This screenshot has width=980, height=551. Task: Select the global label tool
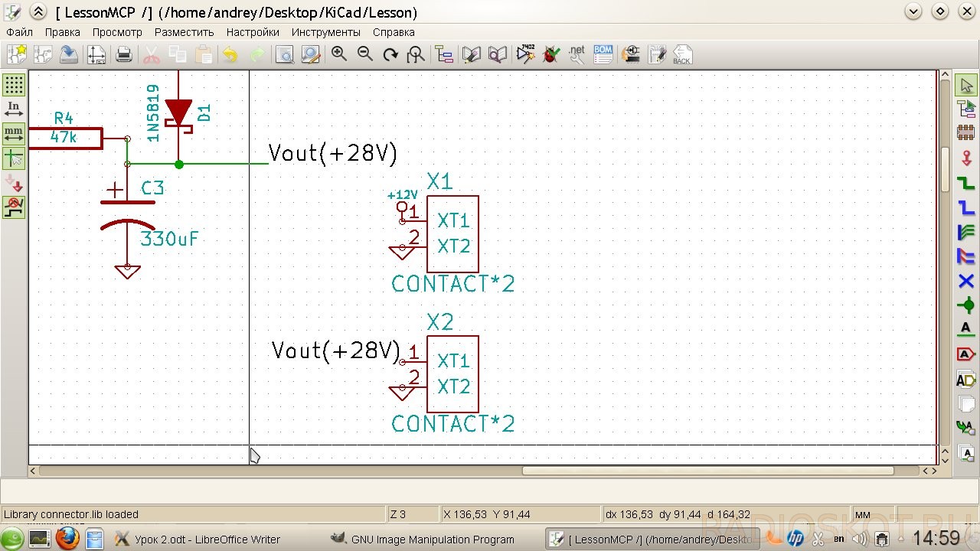pos(966,354)
